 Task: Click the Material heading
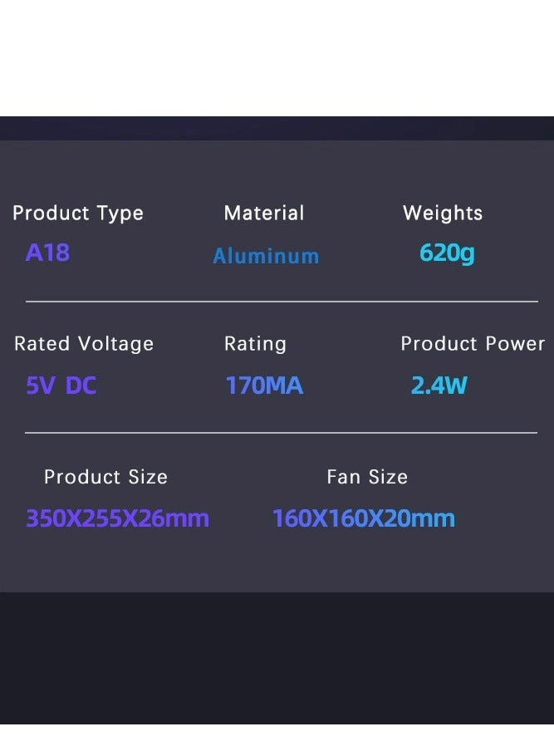coord(264,214)
